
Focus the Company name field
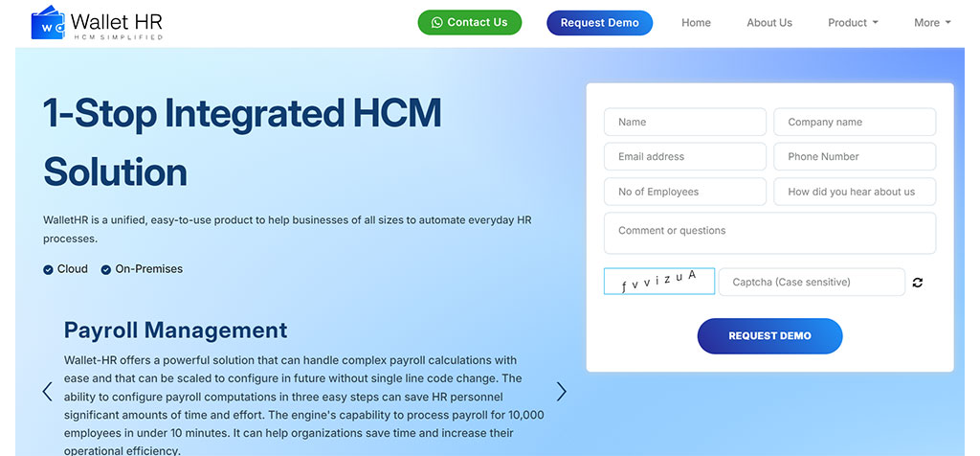(x=855, y=122)
